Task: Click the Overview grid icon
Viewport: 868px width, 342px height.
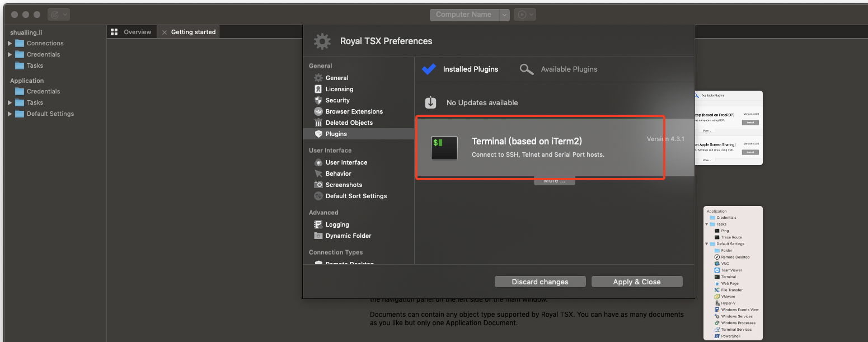Action: (x=115, y=32)
